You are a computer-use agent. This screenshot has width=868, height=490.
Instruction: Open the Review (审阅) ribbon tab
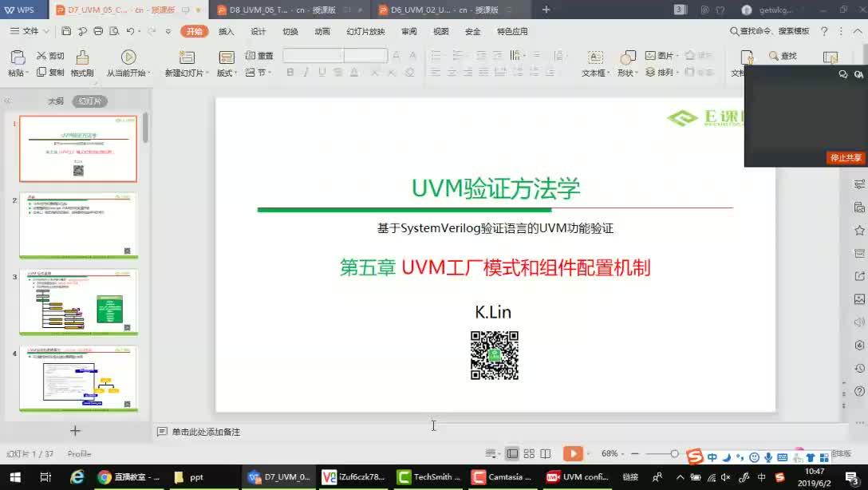409,32
